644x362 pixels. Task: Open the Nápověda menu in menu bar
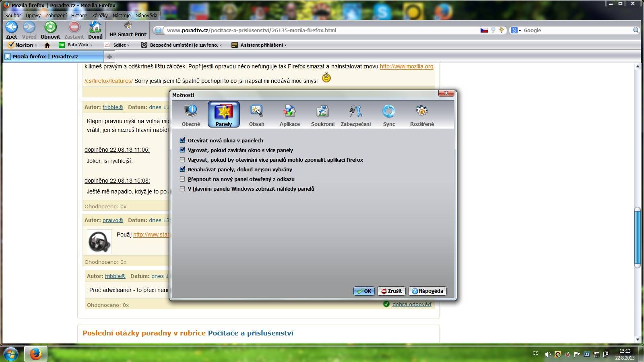[147, 15]
